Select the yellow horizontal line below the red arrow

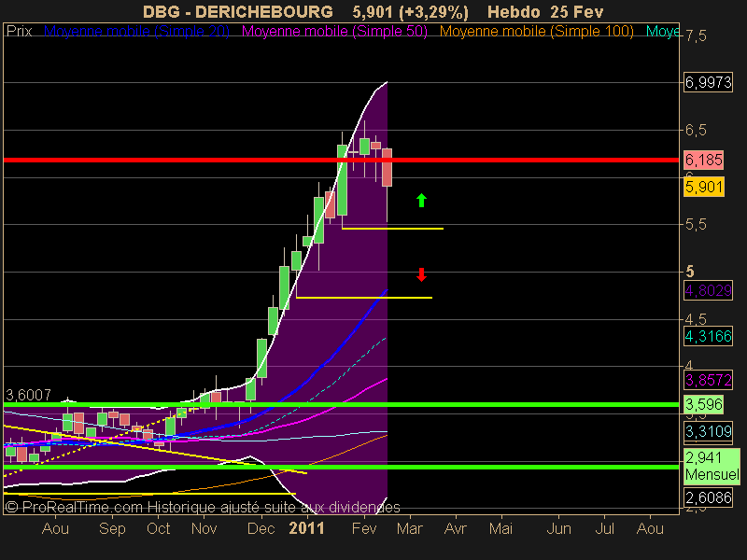tap(364, 298)
